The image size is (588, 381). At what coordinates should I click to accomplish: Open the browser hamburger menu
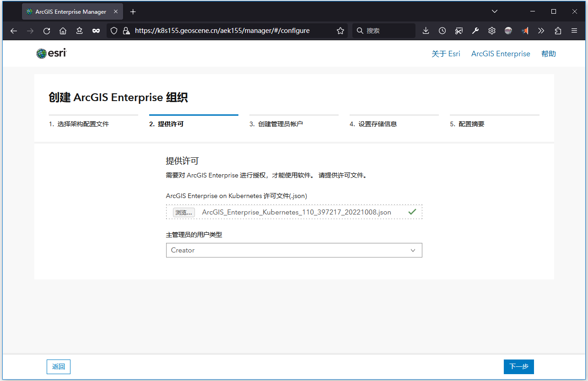574,31
